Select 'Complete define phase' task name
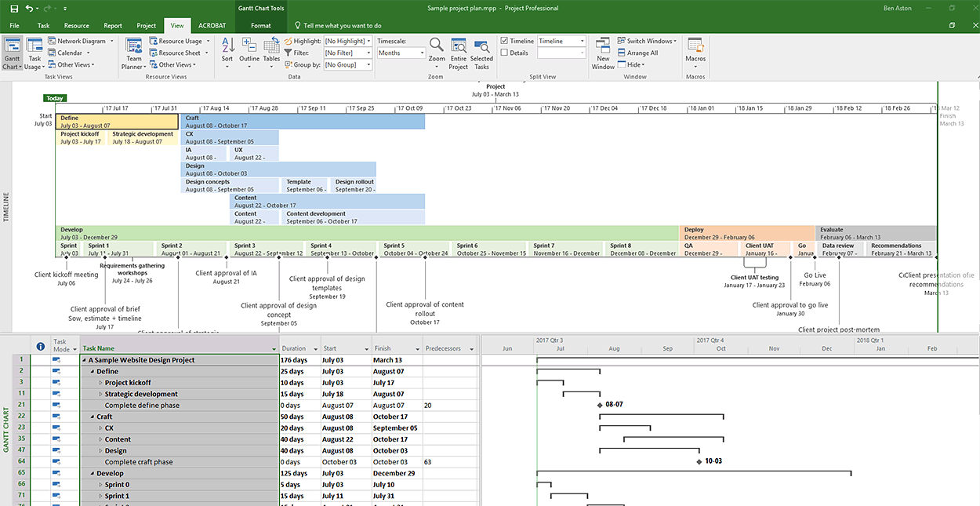The height and width of the screenshot is (506, 980). (142, 406)
